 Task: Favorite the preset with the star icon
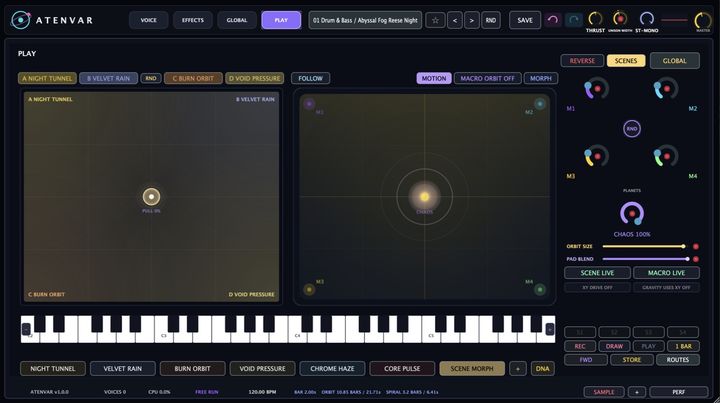(x=435, y=20)
